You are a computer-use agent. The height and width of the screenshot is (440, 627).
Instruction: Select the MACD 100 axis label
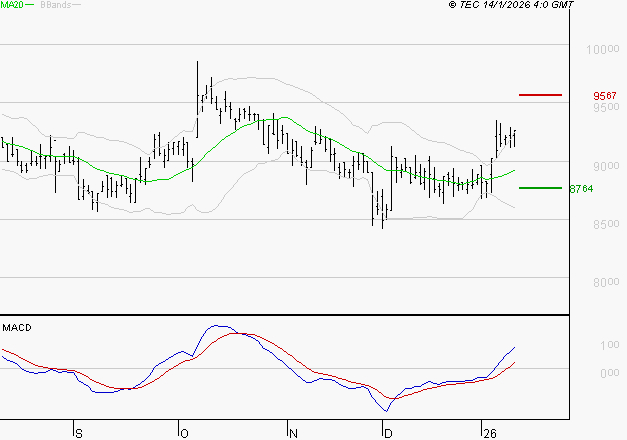610,345
